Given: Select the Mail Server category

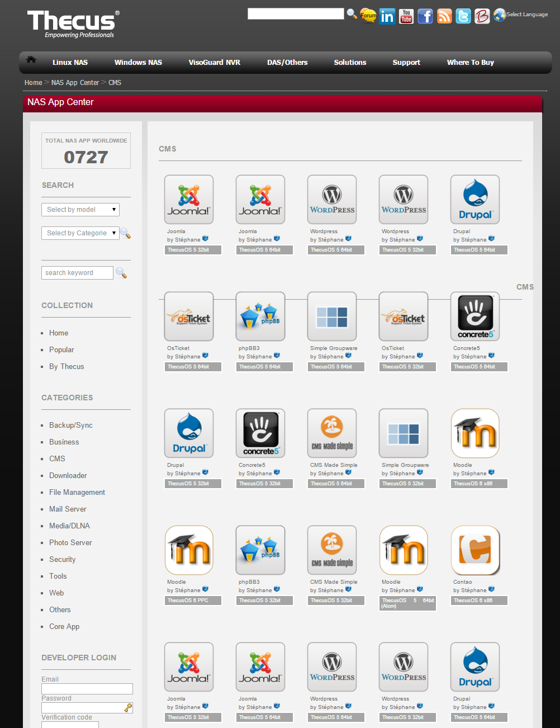Looking at the screenshot, I should coord(68,509).
